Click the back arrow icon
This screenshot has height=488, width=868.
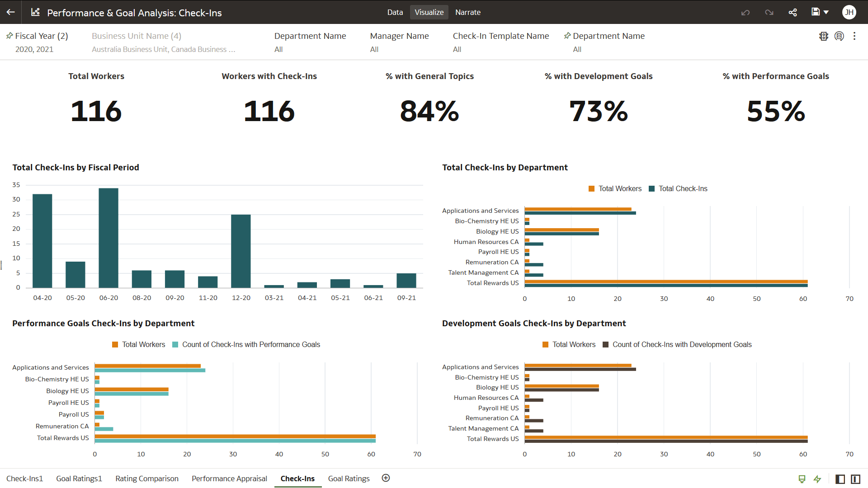(x=10, y=12)
